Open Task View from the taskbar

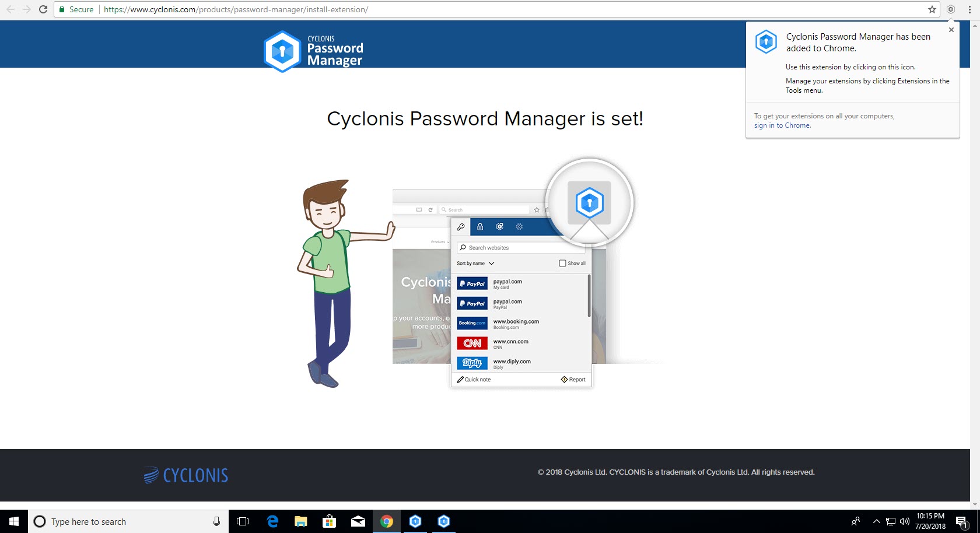243,521
